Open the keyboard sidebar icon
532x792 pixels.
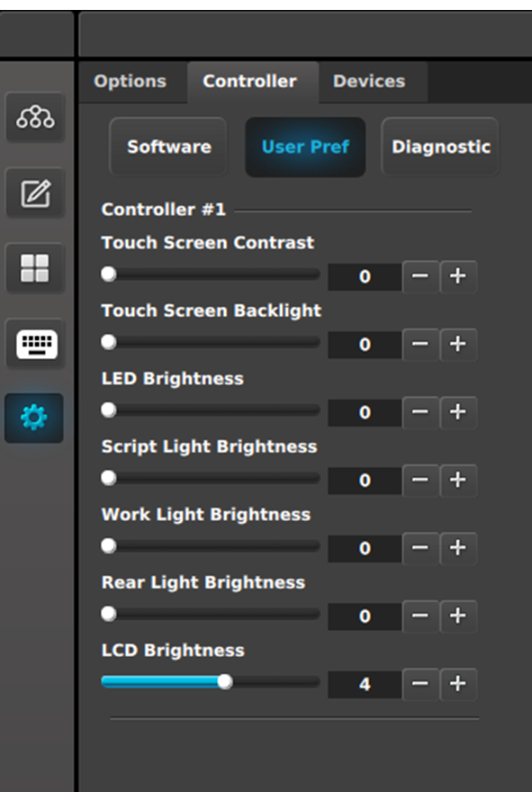(x=35, y=344)
